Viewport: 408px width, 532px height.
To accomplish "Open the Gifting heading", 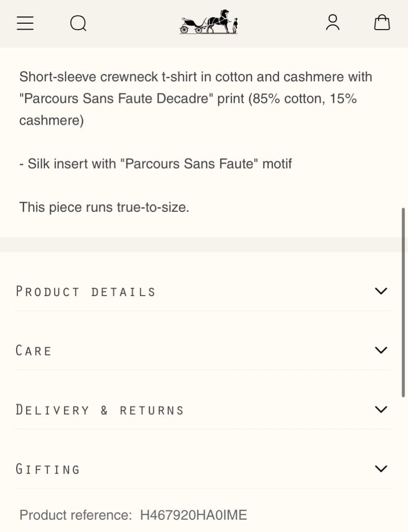I will point(48,469).
